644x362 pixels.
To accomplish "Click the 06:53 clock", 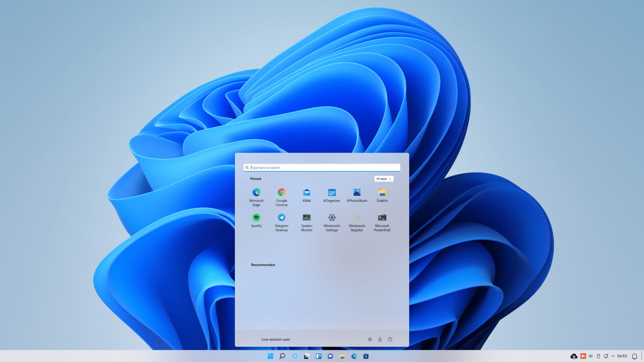I will [622, 356].
